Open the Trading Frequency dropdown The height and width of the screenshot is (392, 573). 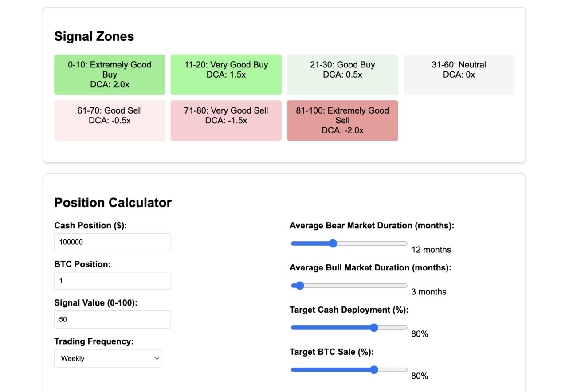108,358
